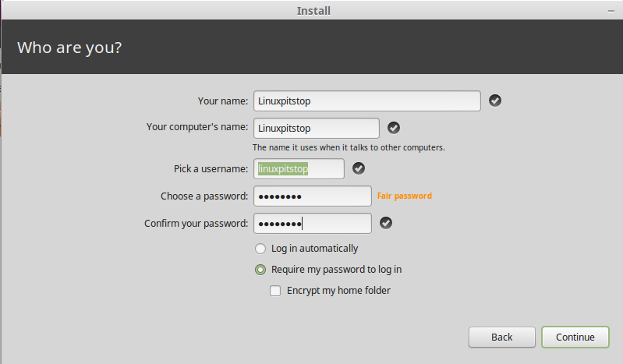
Task: Focus the Your name text field
Action: click(x=367, y=101)
